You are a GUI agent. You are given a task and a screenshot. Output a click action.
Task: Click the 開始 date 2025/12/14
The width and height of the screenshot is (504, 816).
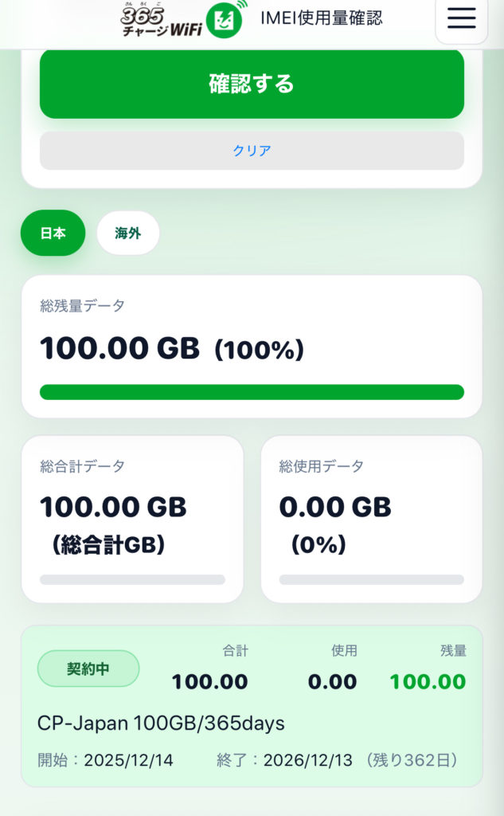128,760
